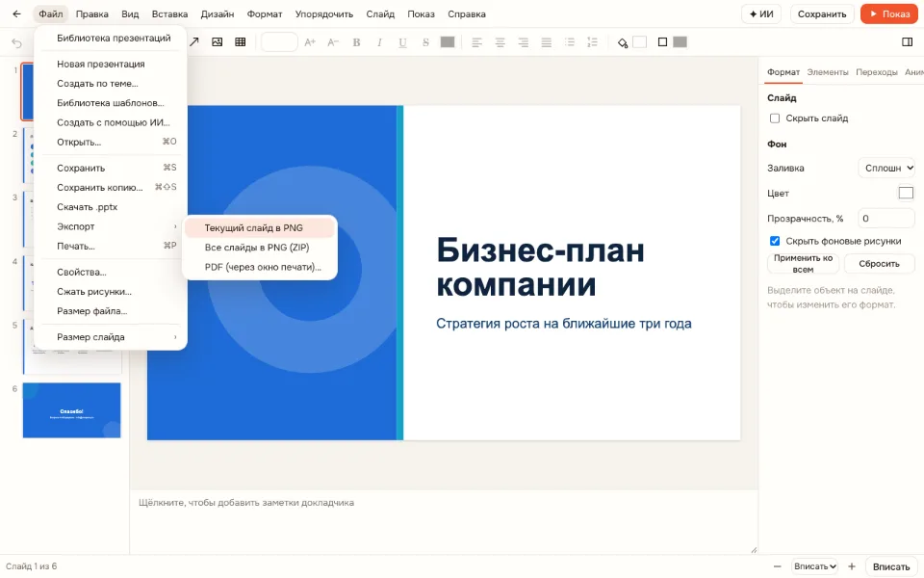Click the font size box in the toolbar

[279, 41]
